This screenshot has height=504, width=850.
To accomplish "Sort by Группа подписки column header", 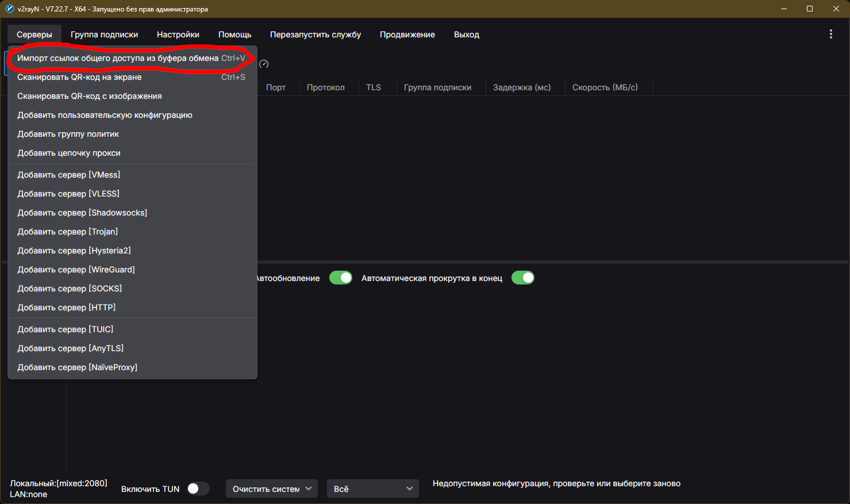I will pyautogui.click(x=437, y=87).
